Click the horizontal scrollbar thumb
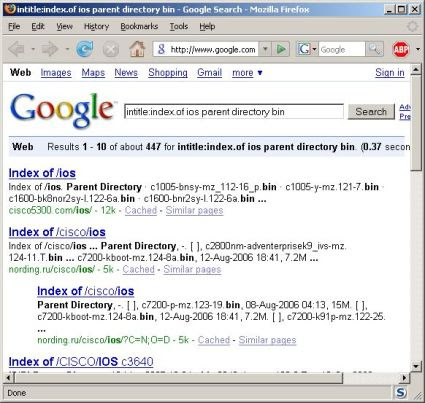The width and height of the screenshot is (425, 403). coord(178,378)
